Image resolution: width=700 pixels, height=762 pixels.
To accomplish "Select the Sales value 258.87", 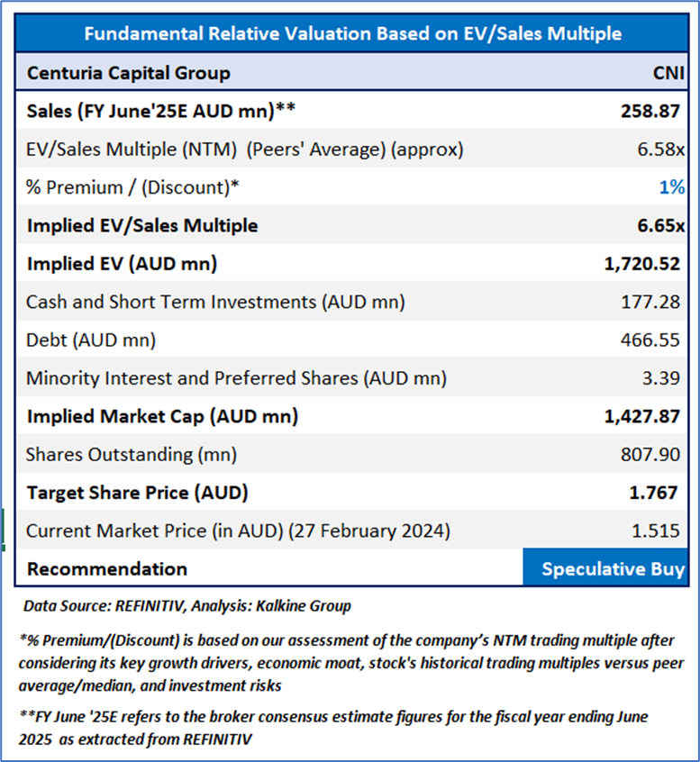I will pyautogui.click(x=651, y=111).
